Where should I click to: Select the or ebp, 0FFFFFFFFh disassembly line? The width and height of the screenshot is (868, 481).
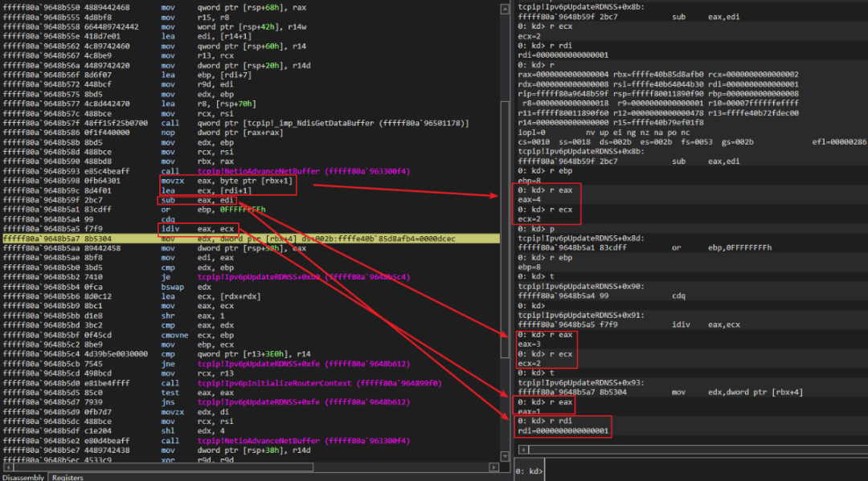[x=252, y=210]
